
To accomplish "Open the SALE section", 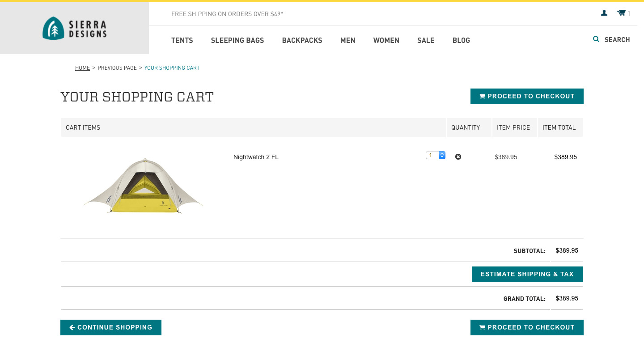I will 426,40.
